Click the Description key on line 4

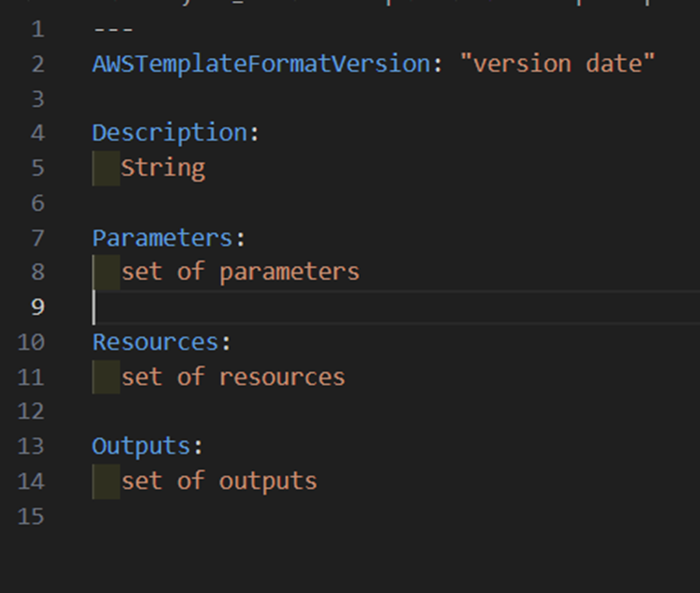click(x=171, y=133)
